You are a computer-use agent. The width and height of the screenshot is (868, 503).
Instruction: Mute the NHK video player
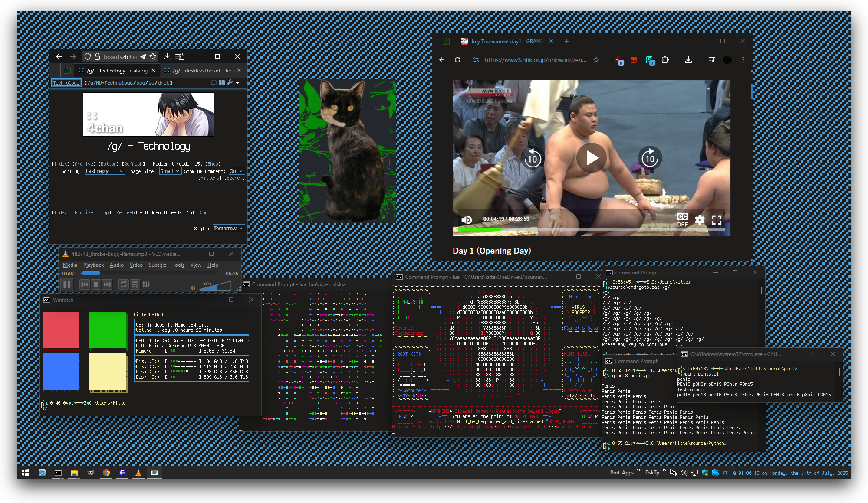pos(467,220)
